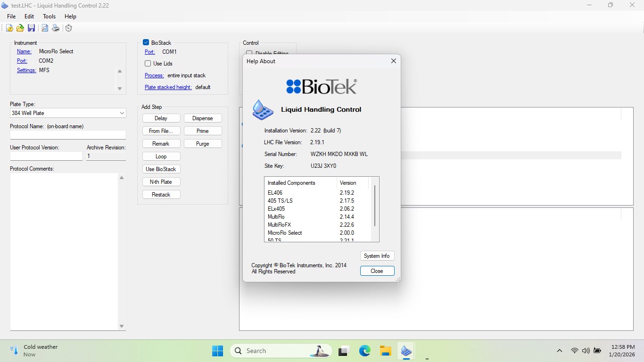Click the volume speaker tray icon
The height and width of the screenshot is (362, 644).
pos(586,351)
